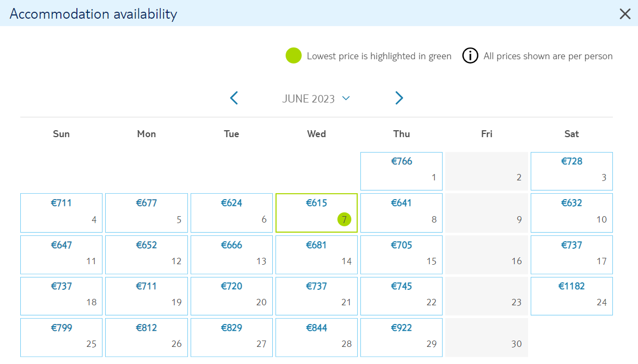This screenshot has width=638, height=364.
Task: Close the Accommodation availability dialog
Action: coord(625,14)
